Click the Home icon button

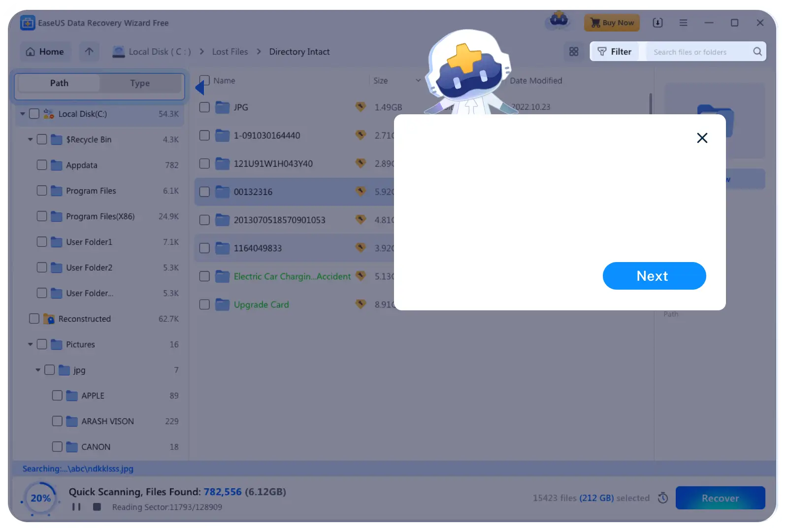(x=45, y=52)
